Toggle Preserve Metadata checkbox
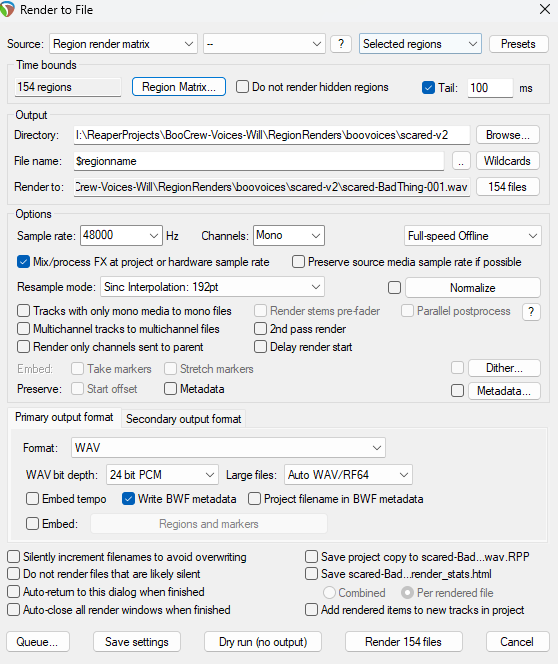558x664 pixels. [170, 389]
